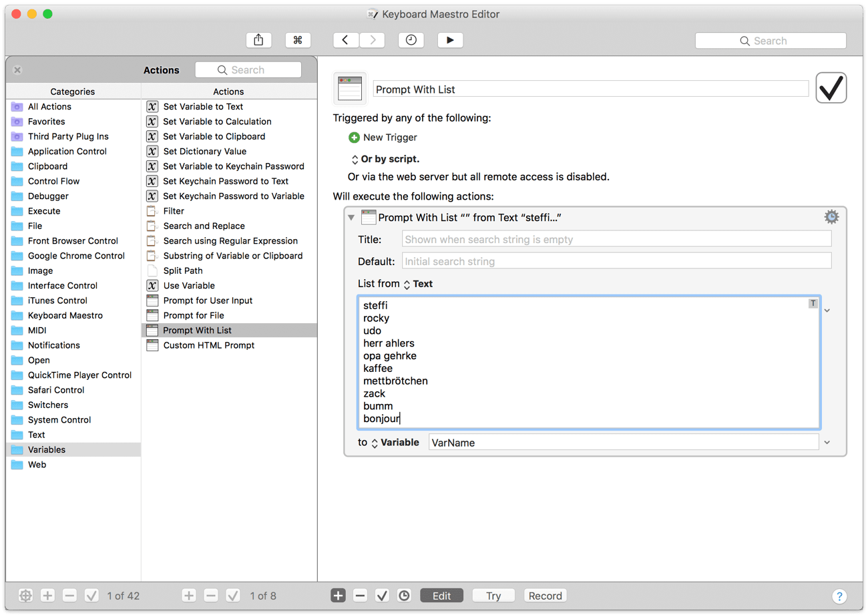Expand the variable name chevron menu
The height and width of the screenshot is (615, 868).
pyautogui.click(x=827, y=442)
